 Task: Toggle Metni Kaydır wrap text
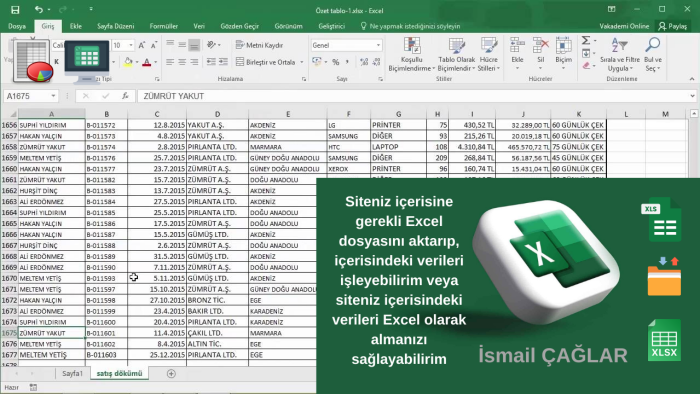[x=259, y=45]
